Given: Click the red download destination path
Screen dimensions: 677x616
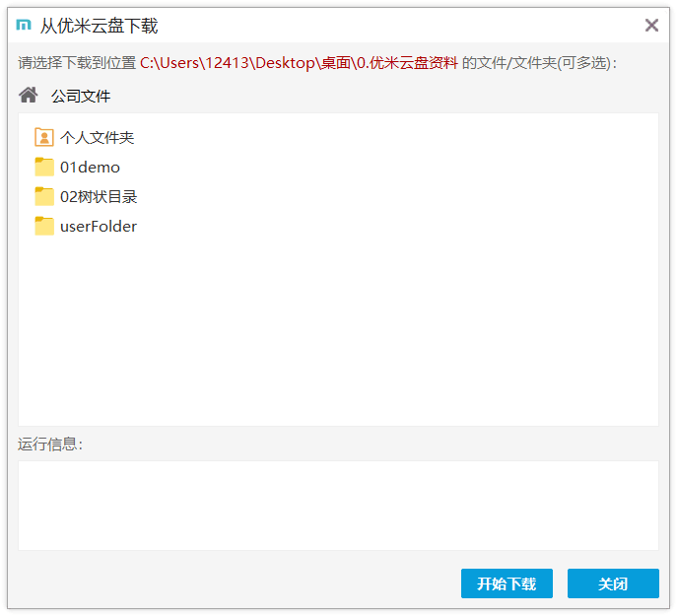Looking at the screenshot, I should coord(299,63).
